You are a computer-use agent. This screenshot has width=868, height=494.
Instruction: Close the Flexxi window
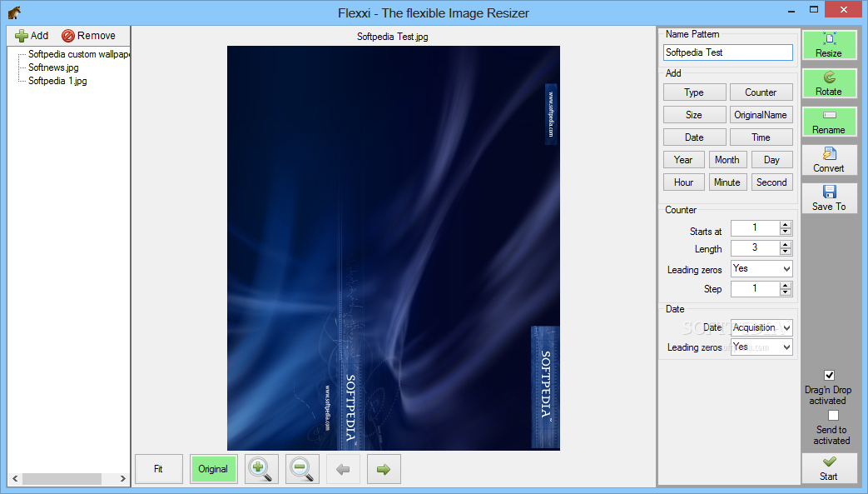(844, 9)
